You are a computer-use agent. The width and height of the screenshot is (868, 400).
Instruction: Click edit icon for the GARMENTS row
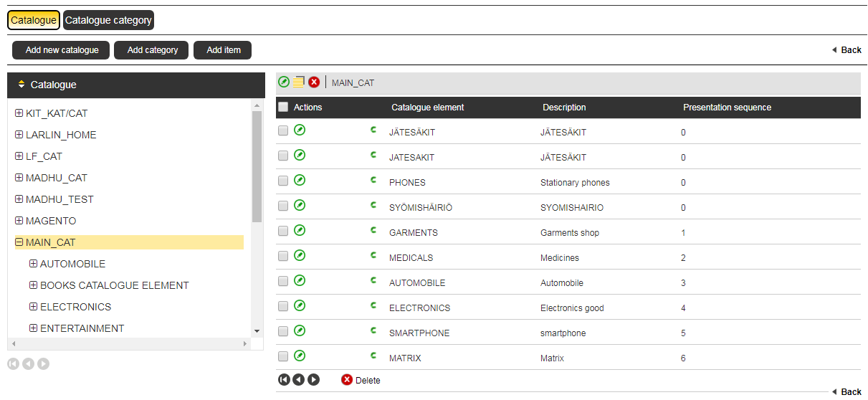[x=300, y=231]
